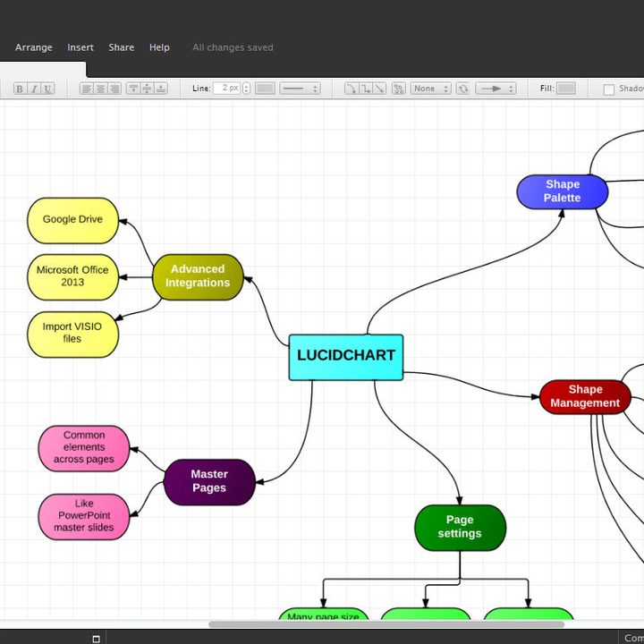Open the line dash style dropdown
Screen dimensions: 644x644
[x=300, y=89]
